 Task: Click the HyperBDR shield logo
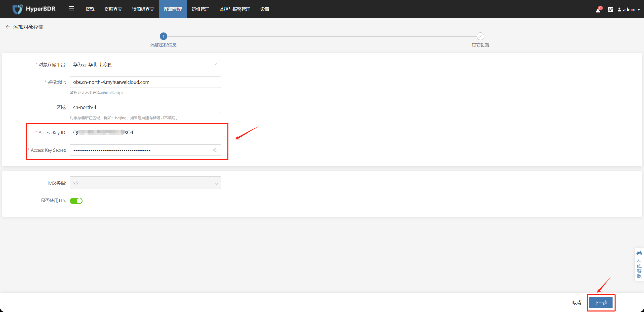(x=18, y=9)
